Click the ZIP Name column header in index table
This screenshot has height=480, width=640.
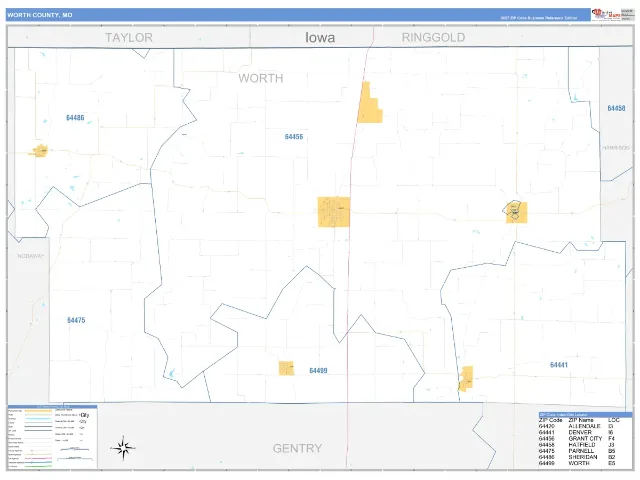point(581,420)
